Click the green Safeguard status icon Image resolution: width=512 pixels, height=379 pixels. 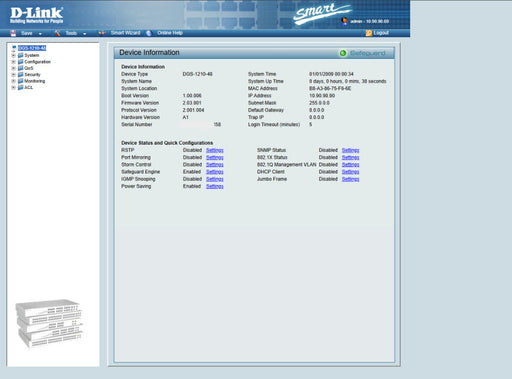(343, 53)
